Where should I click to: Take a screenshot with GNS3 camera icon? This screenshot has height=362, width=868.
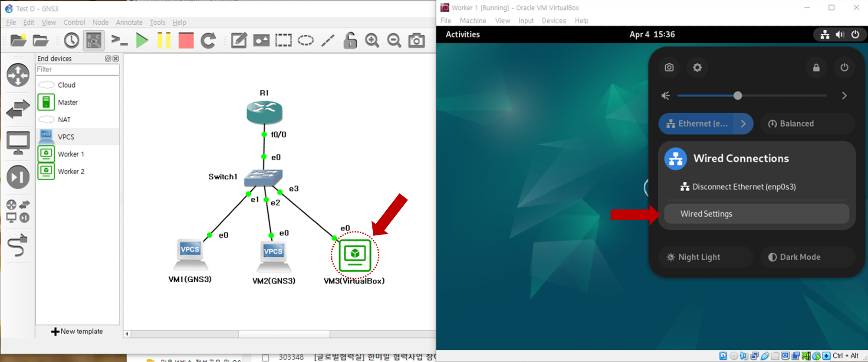[x=417, y=40]
